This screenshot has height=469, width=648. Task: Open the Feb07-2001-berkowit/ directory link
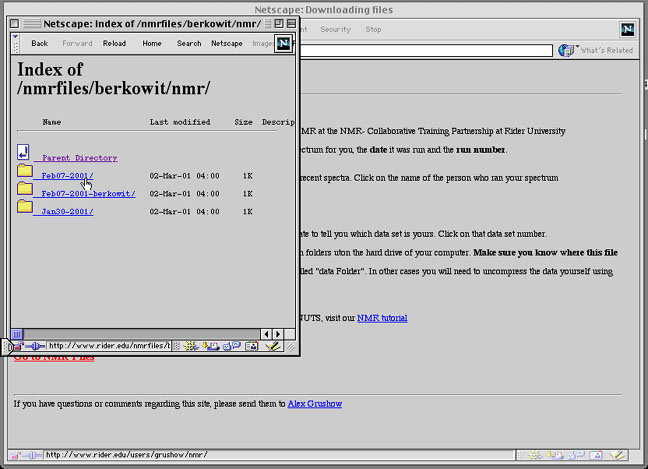(88, 193)
